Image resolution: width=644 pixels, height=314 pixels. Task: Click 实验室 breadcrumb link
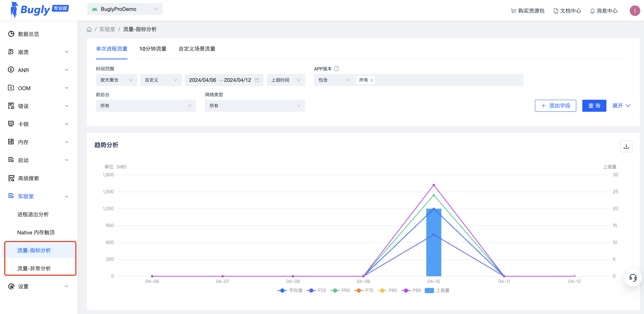tap(107, 29)
